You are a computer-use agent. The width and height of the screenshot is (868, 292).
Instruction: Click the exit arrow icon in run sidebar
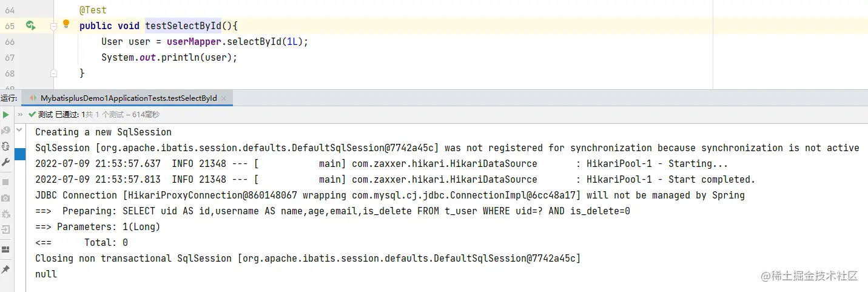[5, 229]
